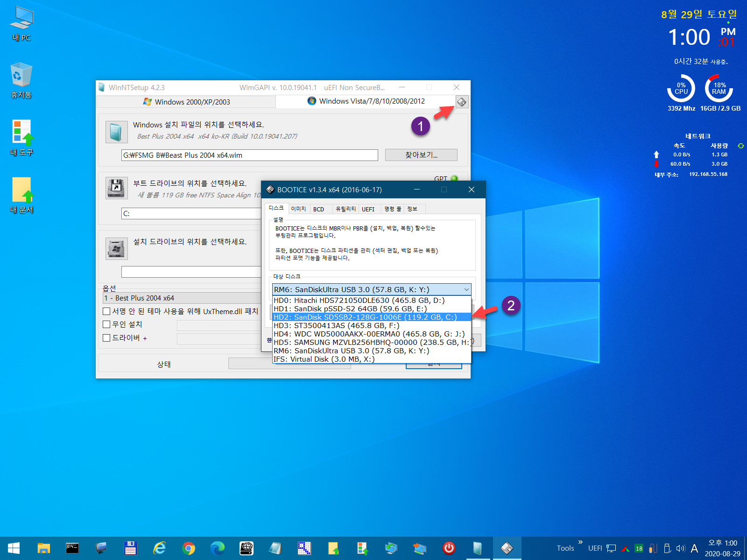This screenshot has width=747, height=560.
Task: Open the volume speaker tray icon
Action: [681, 548]
